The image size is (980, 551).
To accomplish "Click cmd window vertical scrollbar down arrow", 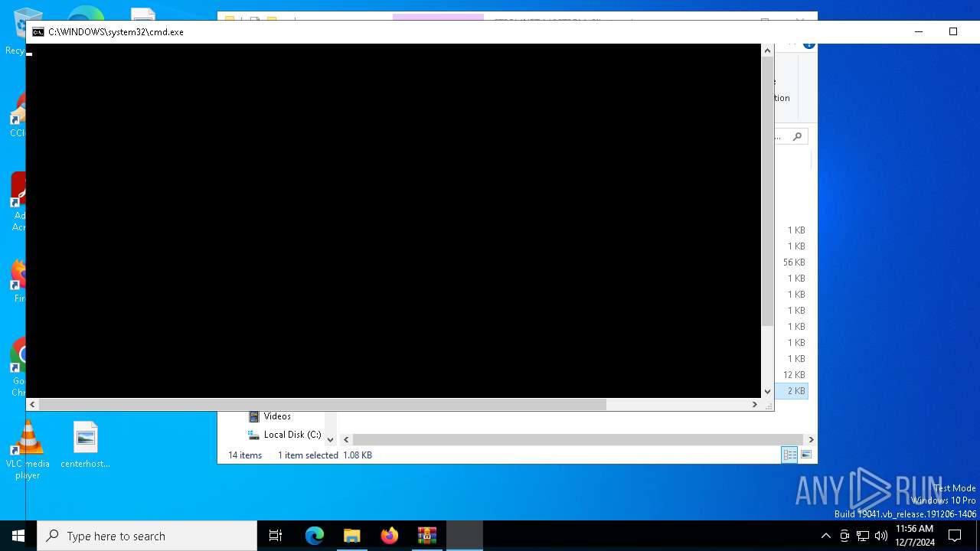I will [767, 392].
